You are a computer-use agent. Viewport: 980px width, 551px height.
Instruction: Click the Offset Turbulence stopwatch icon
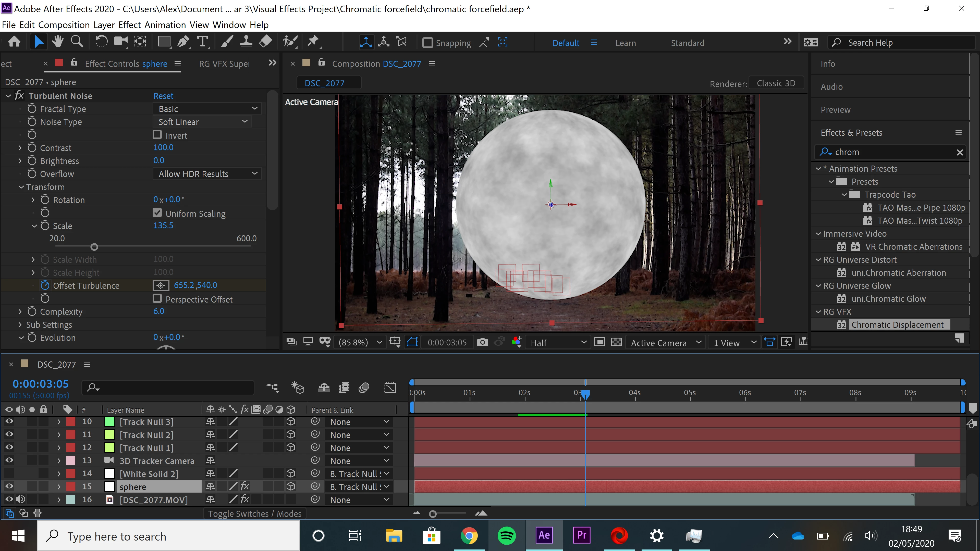(45, 285)
